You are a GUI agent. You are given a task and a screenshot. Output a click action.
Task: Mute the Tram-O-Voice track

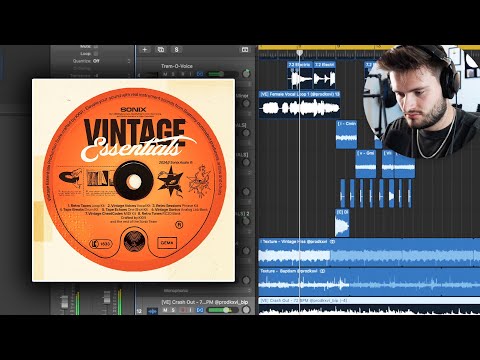[165, 74]
